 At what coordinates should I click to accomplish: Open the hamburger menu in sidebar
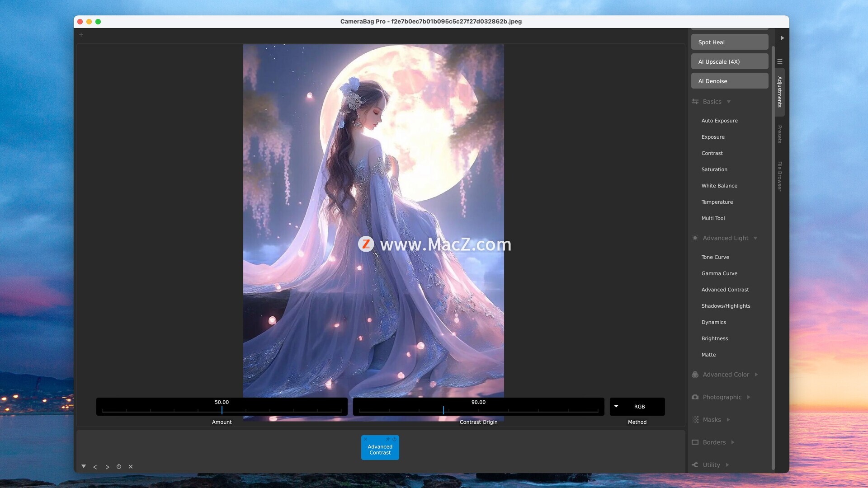pyautogui.click(x=780, y=61)
